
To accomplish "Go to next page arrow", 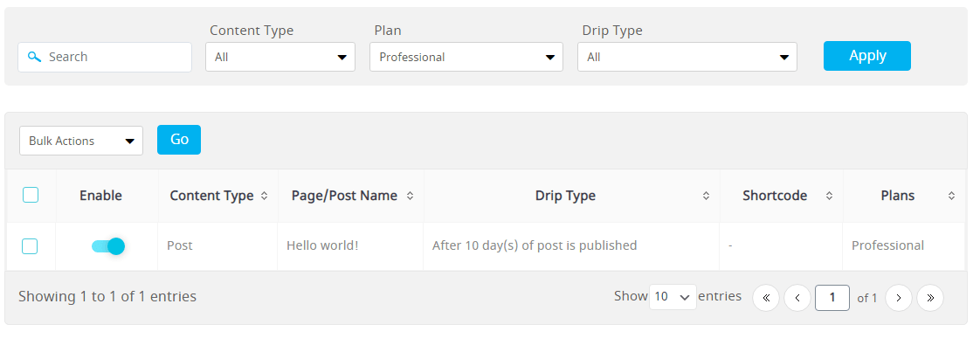I will tap(899, 298).
